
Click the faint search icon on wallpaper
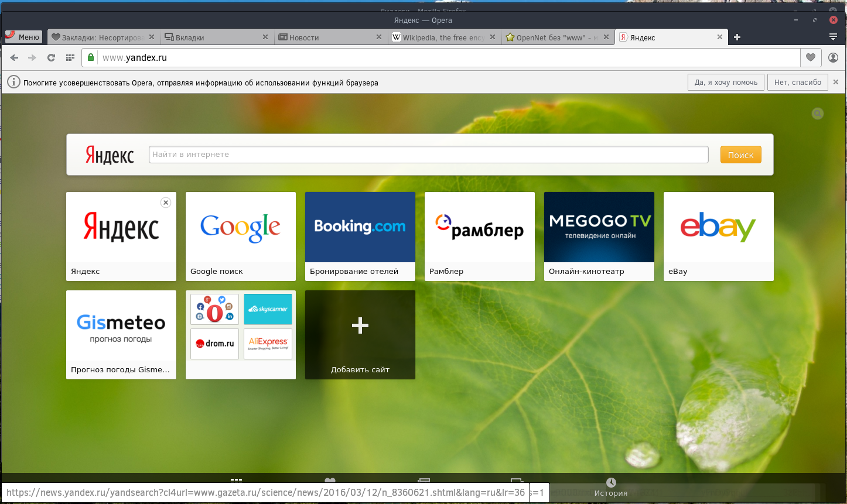[818, 114]
